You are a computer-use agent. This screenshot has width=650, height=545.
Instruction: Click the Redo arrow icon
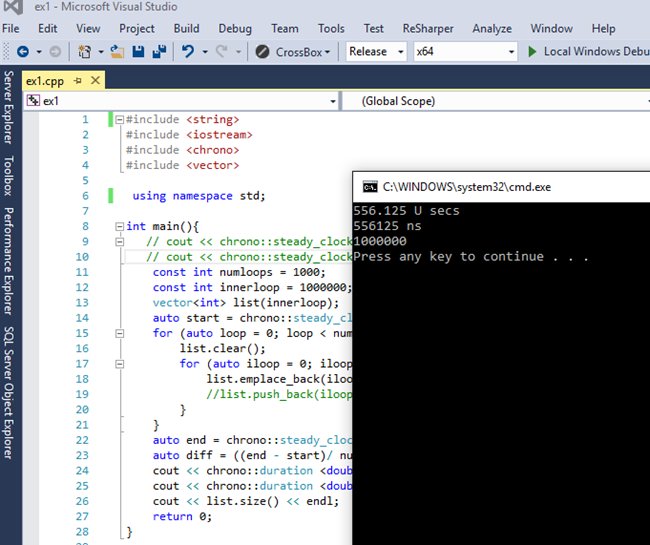[222, 51]
